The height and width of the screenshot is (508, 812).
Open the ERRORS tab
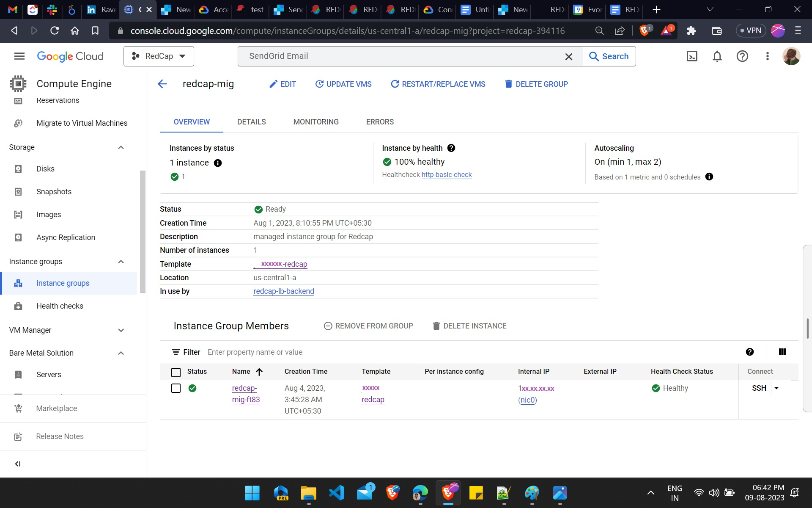[379, 122]
